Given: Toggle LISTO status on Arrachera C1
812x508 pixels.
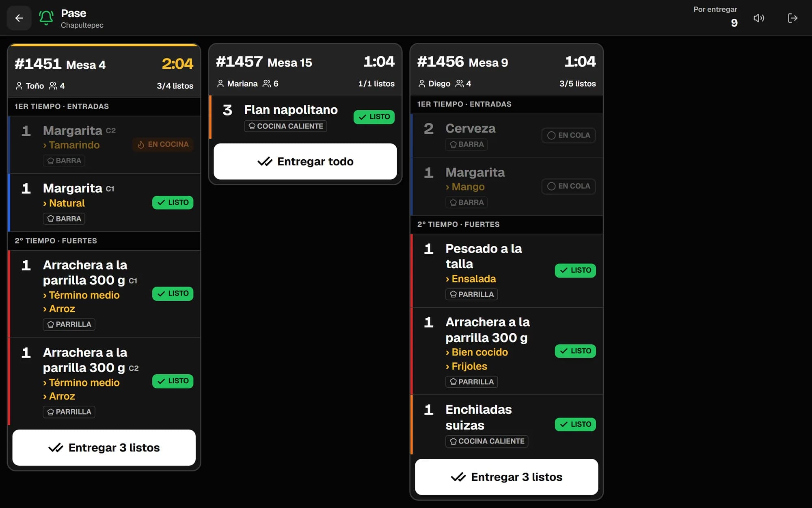Looking at the screenshot, I should click(x=173, y=293).
